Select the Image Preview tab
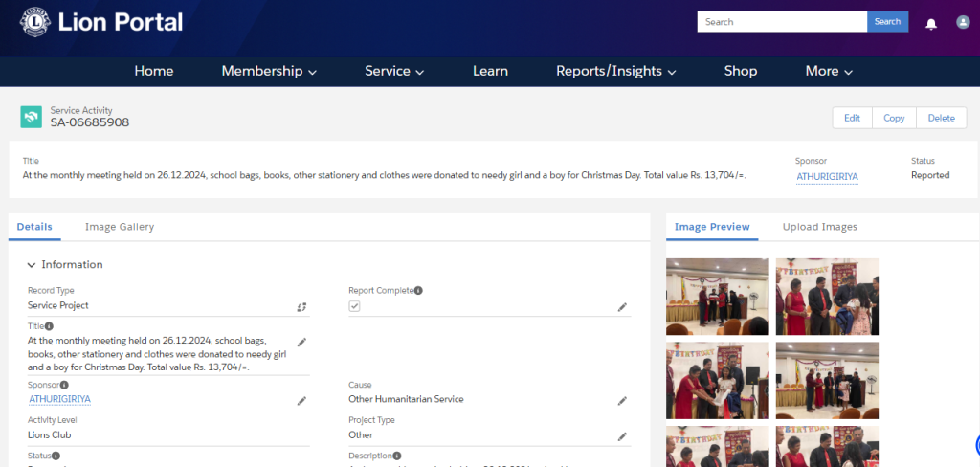The height and width of the screenshot is (467, 980). tap(712, 227)
